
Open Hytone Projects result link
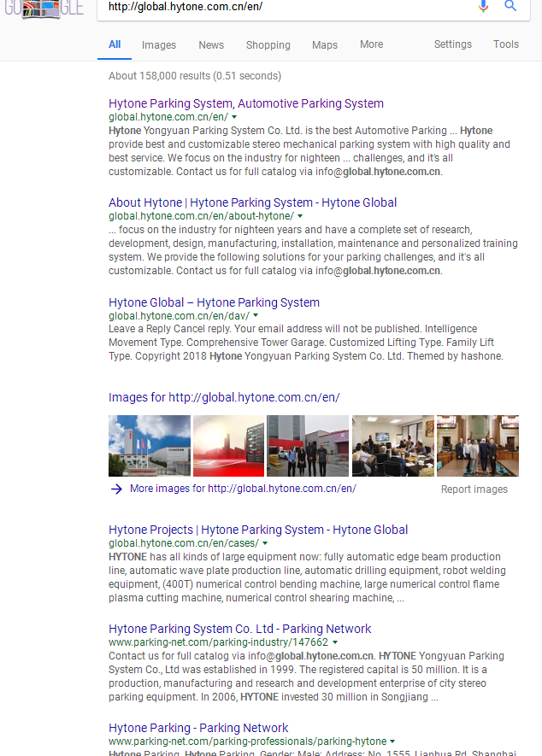coord(258,530)
